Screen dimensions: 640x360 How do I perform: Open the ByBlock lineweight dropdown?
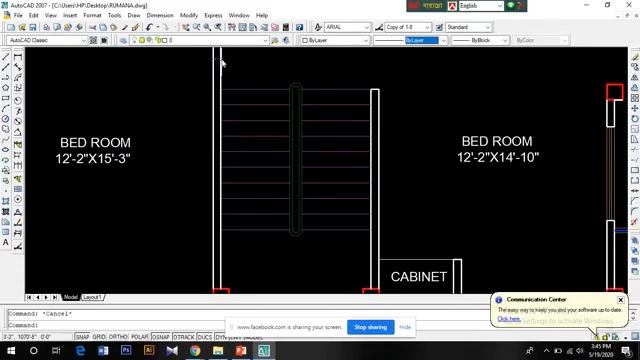(505, 40)
